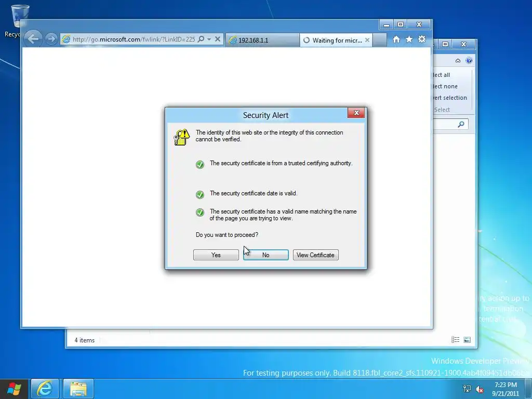532x399 pixels.
Task: Switch Explorer to the large icons view icon
Action: pyautogui.click(x=467, y=340)
